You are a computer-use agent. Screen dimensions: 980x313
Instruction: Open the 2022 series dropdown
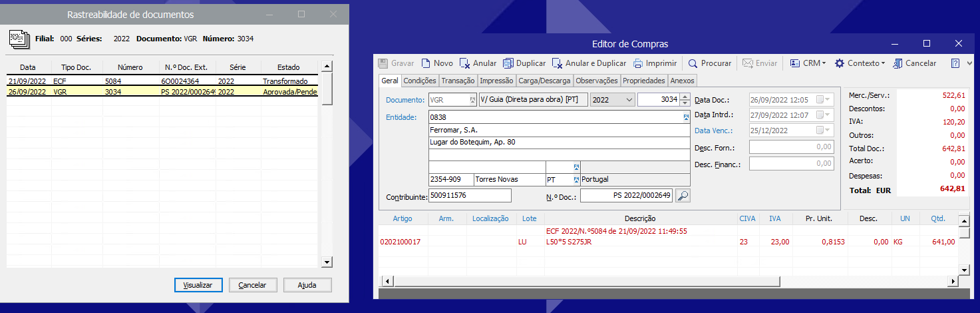[629, 100]
